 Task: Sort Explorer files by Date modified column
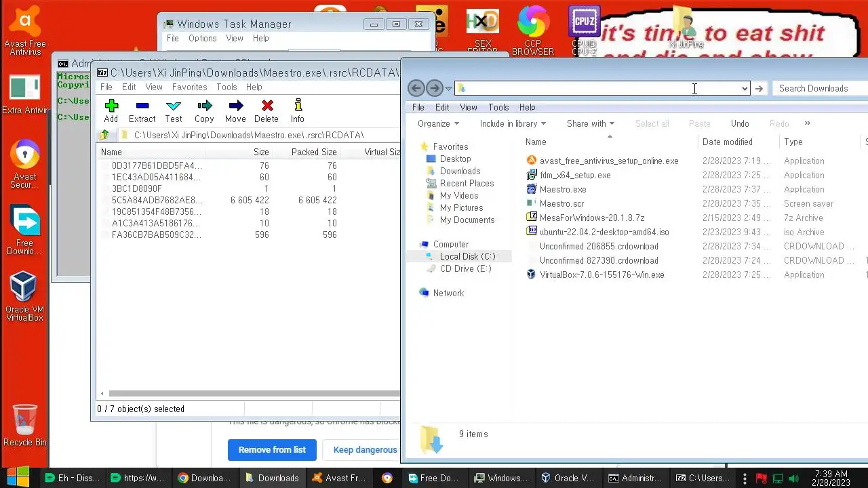pos(737,142)
